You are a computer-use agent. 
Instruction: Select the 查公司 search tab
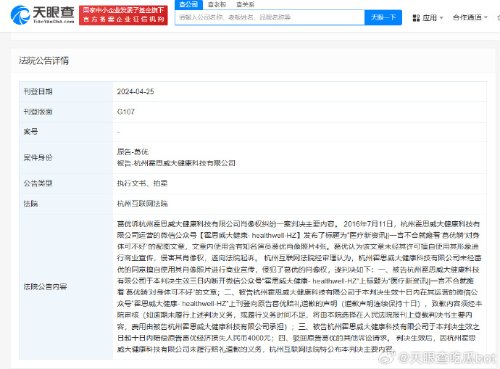coord(188,4)
